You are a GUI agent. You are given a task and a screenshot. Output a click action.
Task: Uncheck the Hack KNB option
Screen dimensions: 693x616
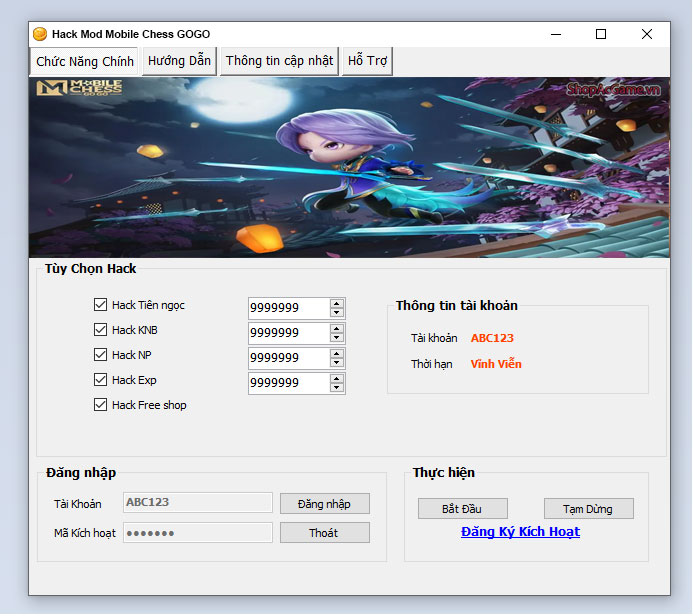[x=100, y=330]
